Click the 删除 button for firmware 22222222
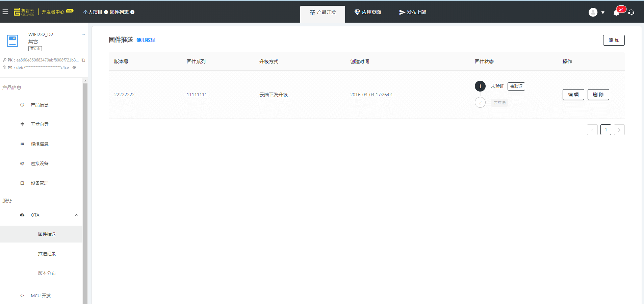Image resolution: width=644 pixels, height=304 pixels. click(598, 95)
